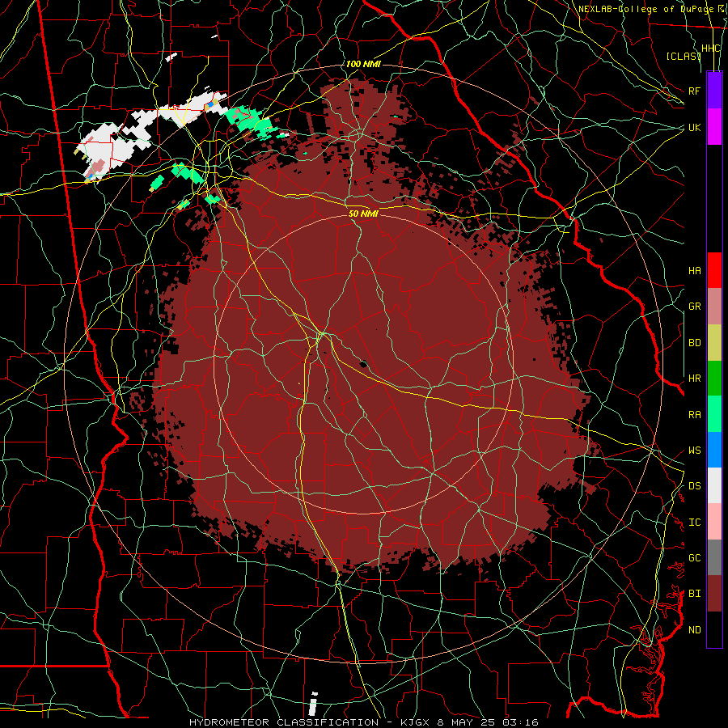Click the '50 NMI' range ring label
Viewport: 728px width, 728px height.
[363, 214]
